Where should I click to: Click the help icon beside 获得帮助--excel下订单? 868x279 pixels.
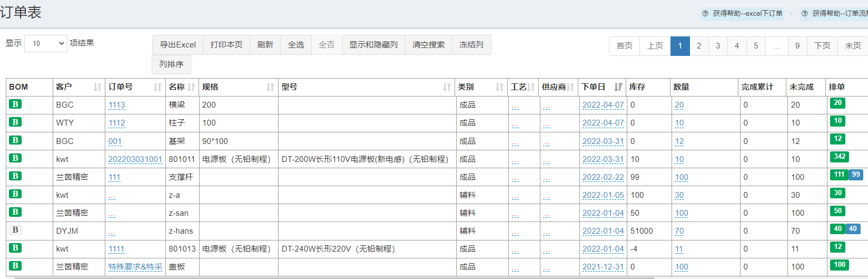pyautogui.click(x=705, y=14)
